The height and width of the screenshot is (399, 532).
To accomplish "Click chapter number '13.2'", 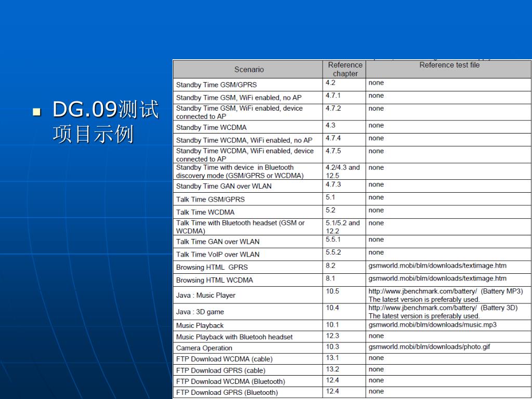I will (x=332, y=369).
